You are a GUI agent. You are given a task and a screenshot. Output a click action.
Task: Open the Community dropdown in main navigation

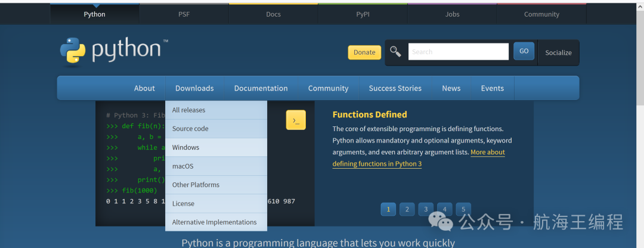(328, 88)
